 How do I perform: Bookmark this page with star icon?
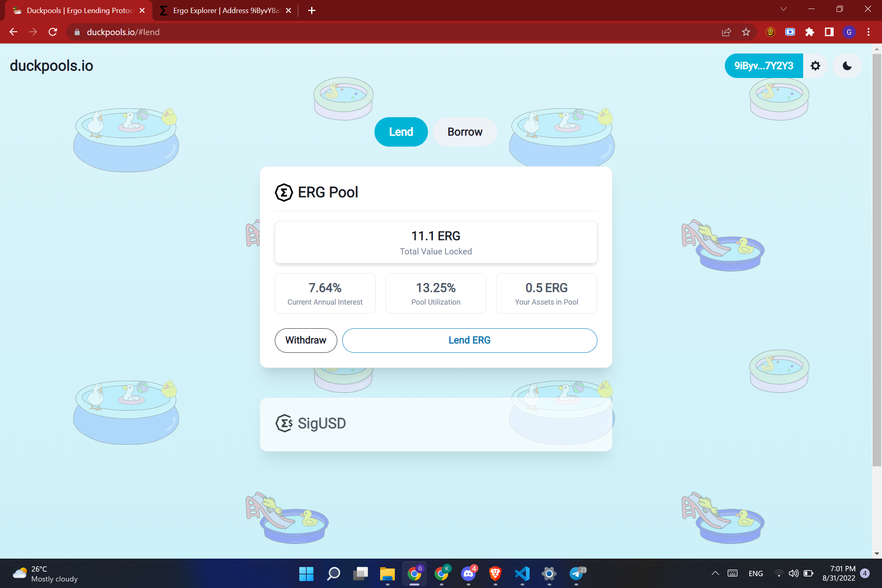point(746,32)
